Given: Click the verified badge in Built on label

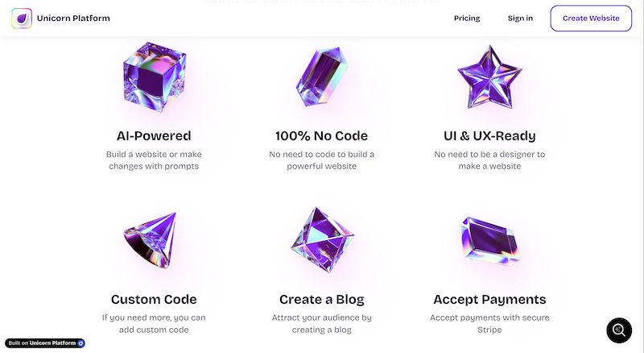Looking at the screenshot, I should (80, 343).
